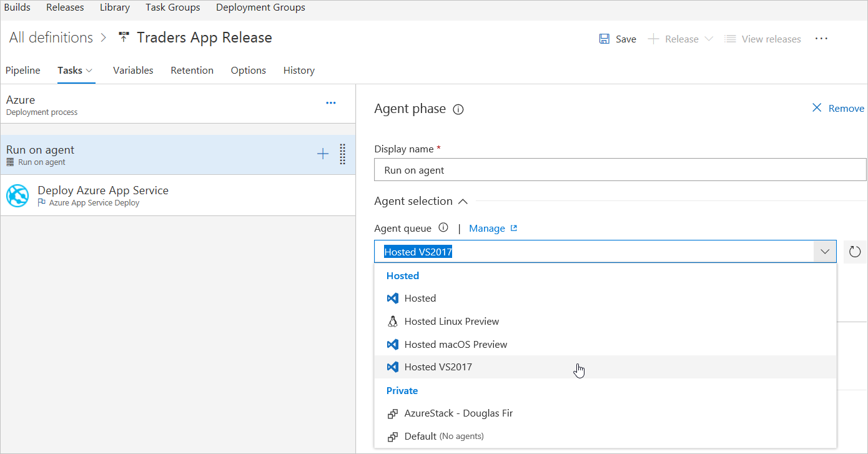
Task: Click the Release button label
Action: click(x=682, y=39)
